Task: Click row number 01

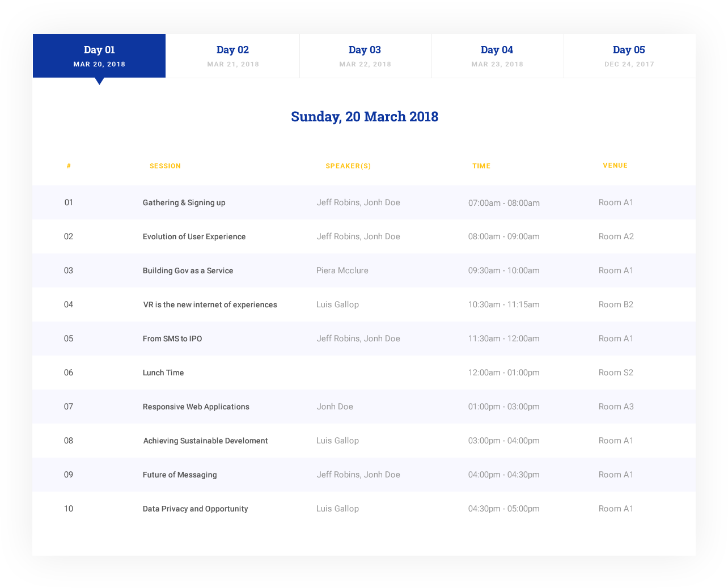Action: (69, 202)
